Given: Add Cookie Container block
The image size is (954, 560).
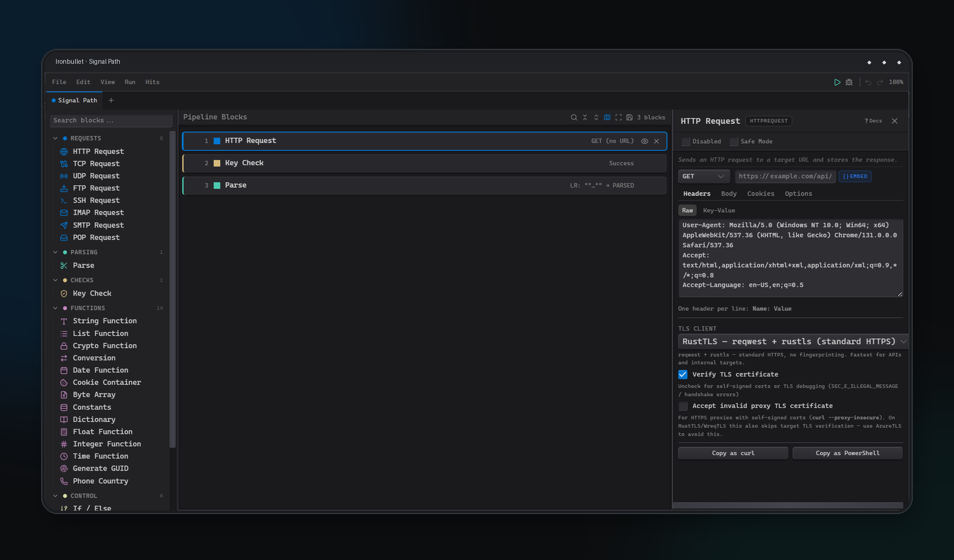Looking at the screenshot, I should click(x=107, y=382).
